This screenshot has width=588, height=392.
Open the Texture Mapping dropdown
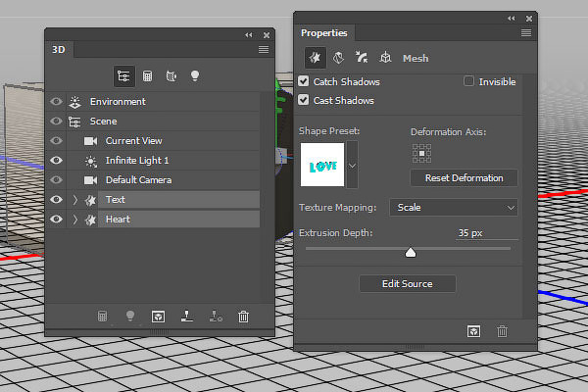(454, 208)
